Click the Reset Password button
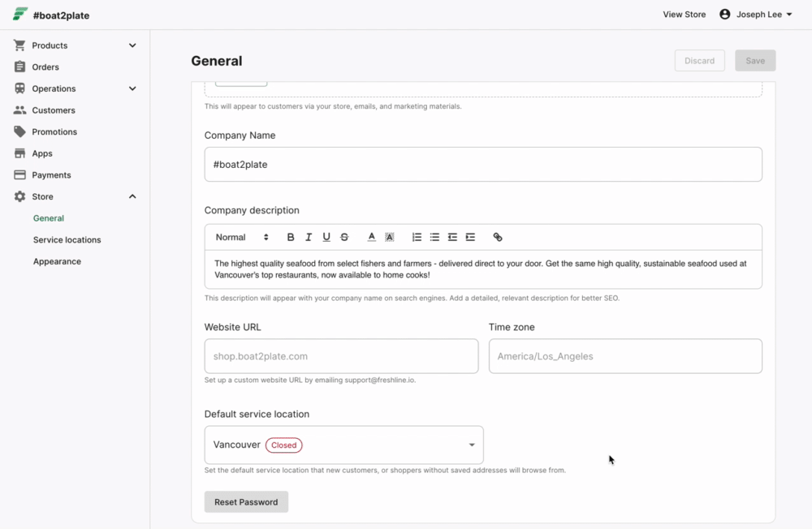Image resolution: width=812 pixels, height=529 pixels. point(246,502)
